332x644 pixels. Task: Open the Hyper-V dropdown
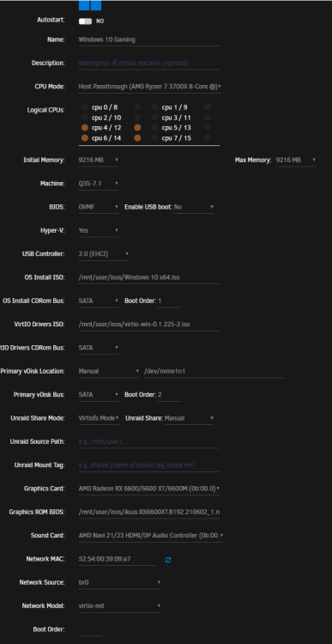(99, 230)
